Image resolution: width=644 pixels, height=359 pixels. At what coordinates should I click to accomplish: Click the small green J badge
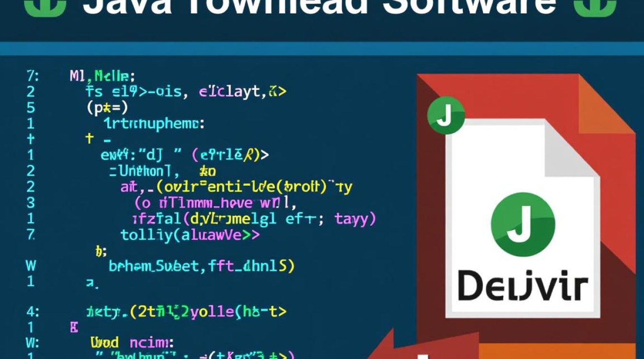446,115
